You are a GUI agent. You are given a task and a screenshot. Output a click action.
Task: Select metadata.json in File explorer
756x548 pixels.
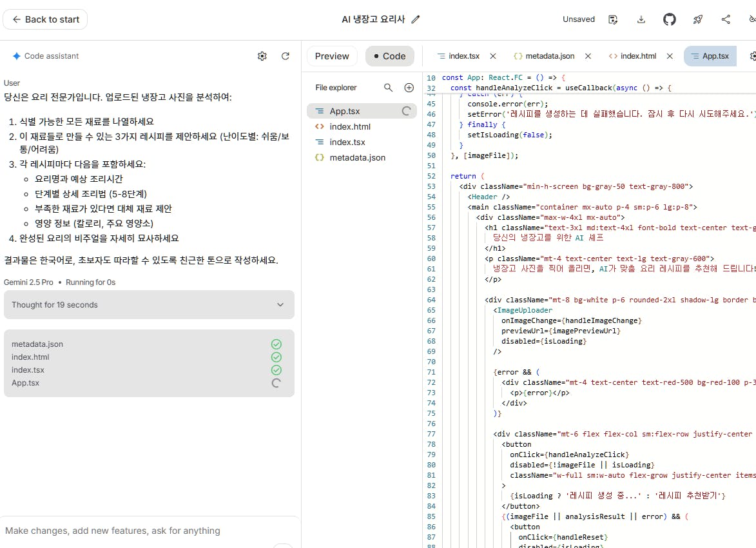click(362, 157)
